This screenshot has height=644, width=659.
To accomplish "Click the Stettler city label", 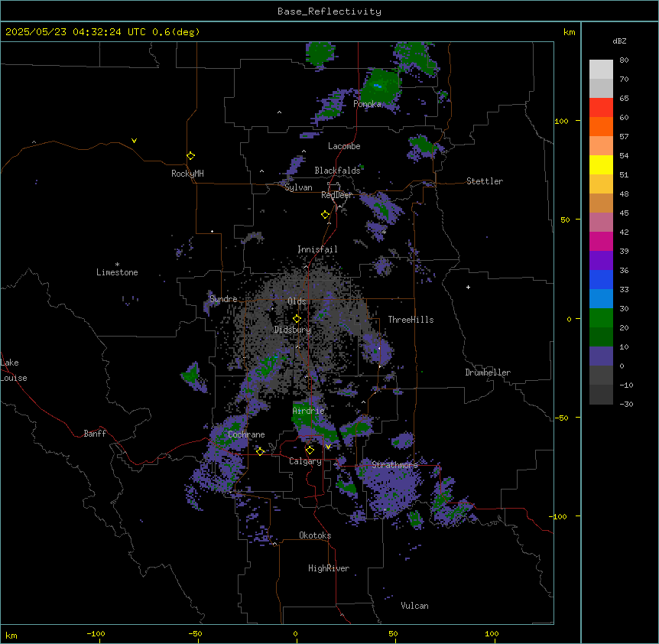I will click(485, 181).
